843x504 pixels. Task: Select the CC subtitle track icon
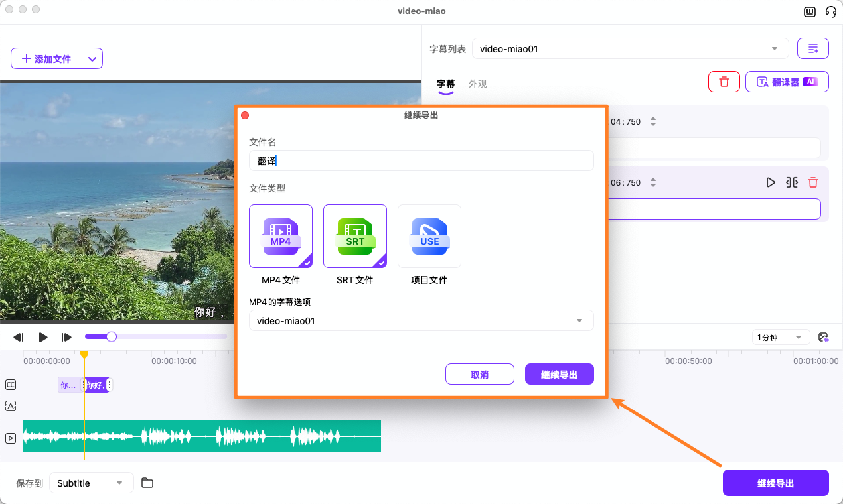(x=10, y=385)
